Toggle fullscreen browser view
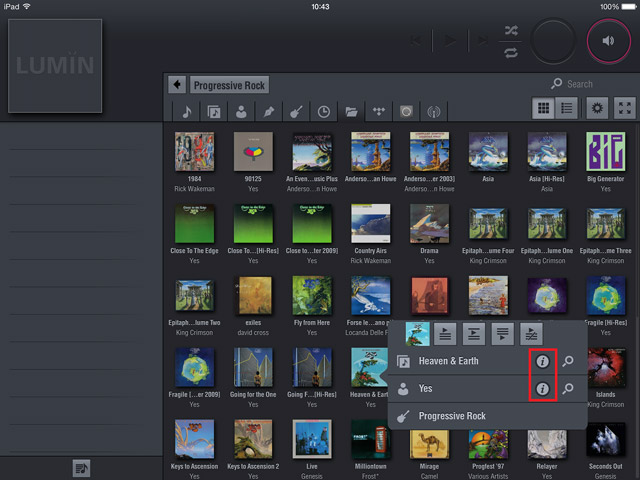The height and width of the screenshot is (480, 640). click(624, 108)
